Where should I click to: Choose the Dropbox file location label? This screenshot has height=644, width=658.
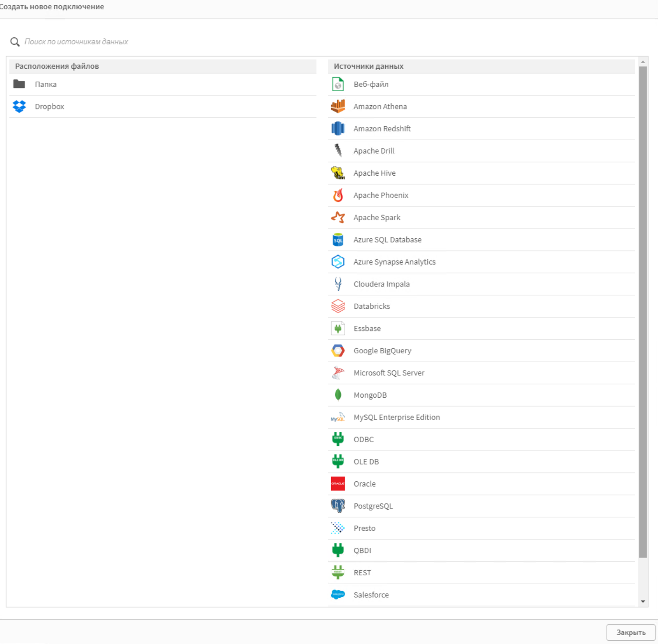tap(50, 107)
